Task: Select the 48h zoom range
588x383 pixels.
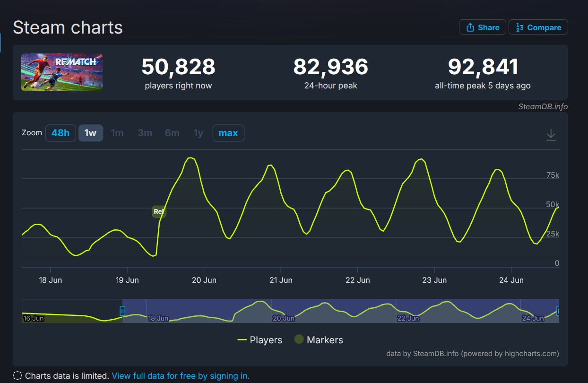Action: (x=61, y=133)
